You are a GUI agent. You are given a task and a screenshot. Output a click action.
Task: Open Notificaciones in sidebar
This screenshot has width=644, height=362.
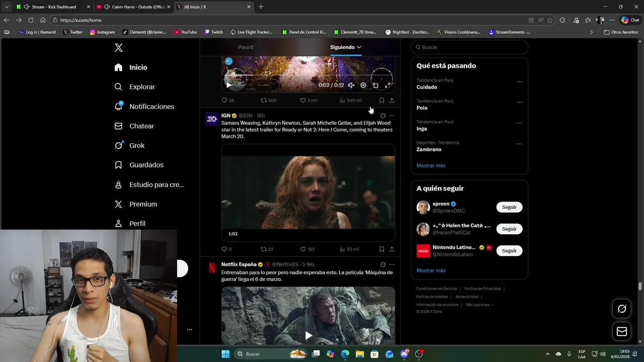[144, 107]
